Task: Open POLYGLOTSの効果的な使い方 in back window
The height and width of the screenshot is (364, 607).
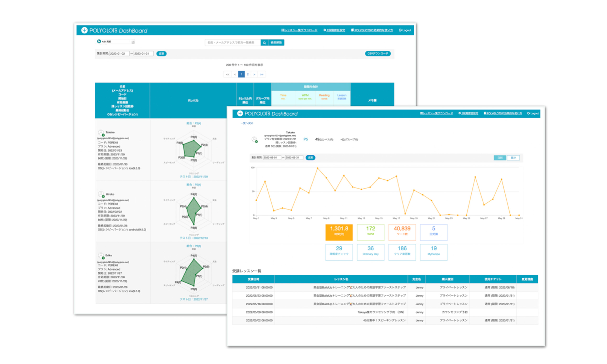Action: (372, 30)
